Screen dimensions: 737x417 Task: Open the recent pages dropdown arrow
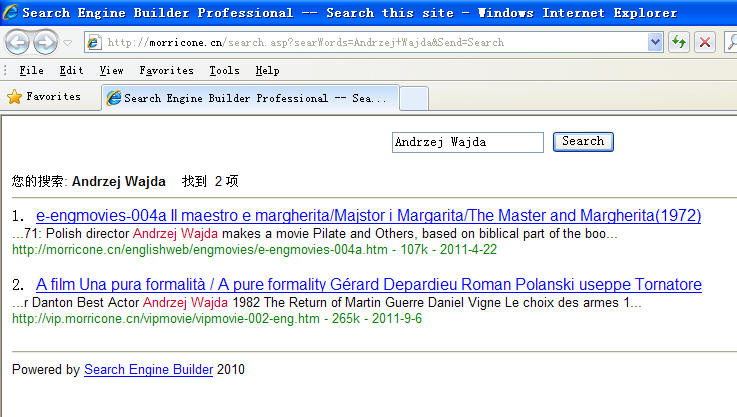(68, 43)
